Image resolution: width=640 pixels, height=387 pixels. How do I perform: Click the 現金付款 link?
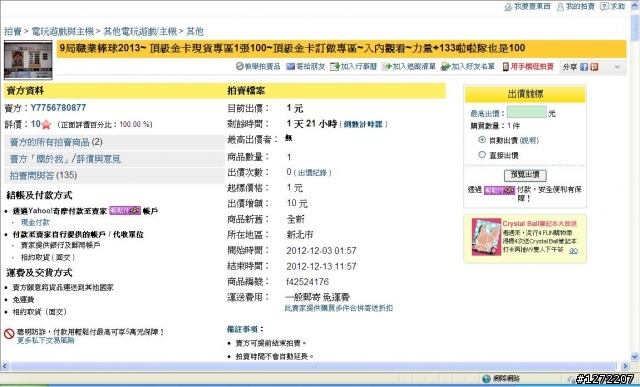pyautogui.click(x=35, y=222)
